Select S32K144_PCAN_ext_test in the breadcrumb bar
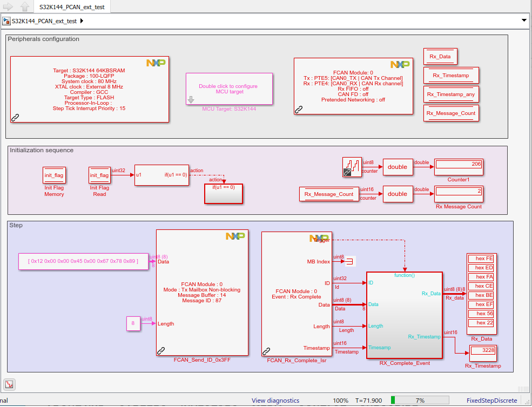 tap(45, 21)
